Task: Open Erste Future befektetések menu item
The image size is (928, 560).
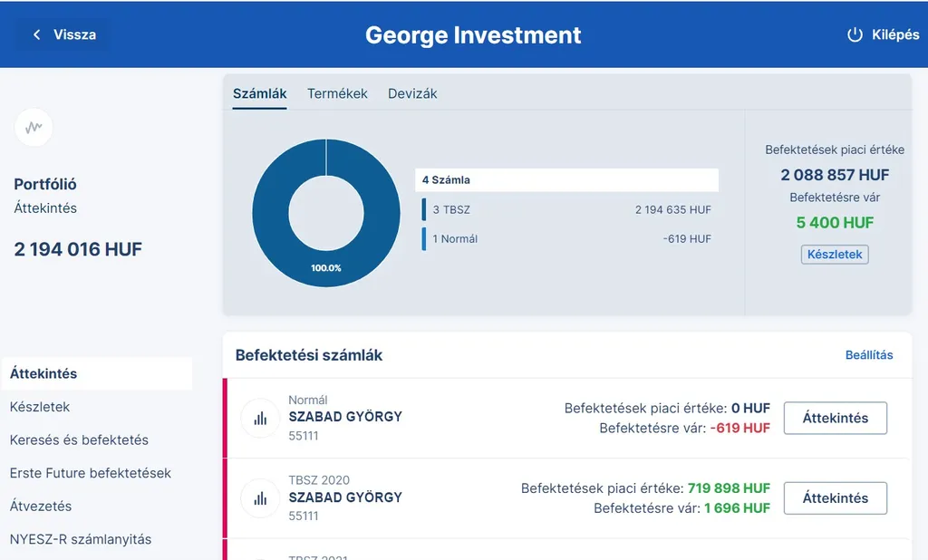Action: (90, 473)
